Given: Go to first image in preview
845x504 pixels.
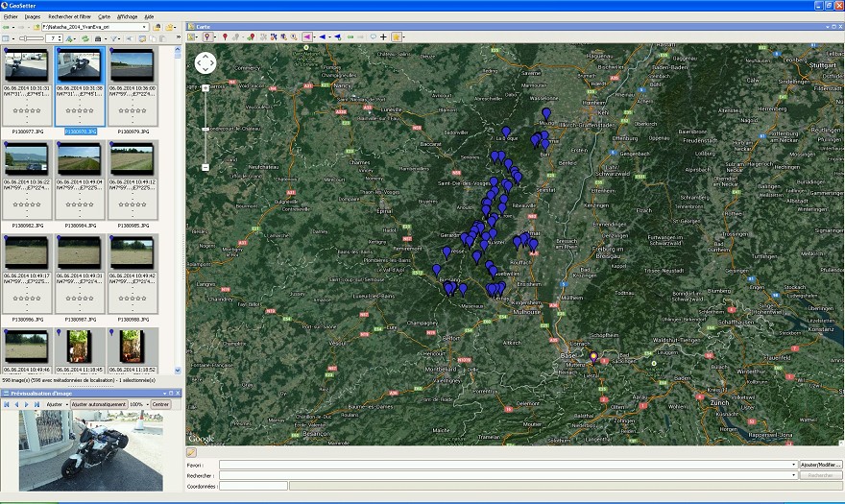Looking at the screenshot, I should point(7,404).
